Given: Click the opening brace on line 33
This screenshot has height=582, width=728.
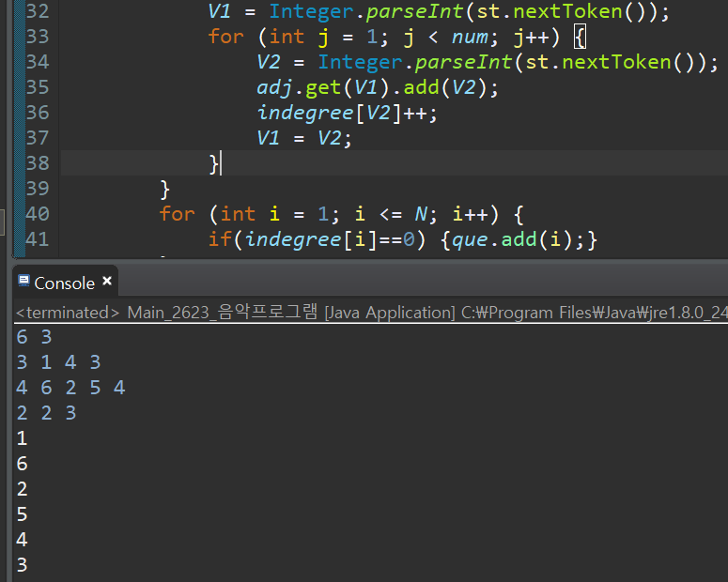Looking at the screenshot, I should pos(581,38).
